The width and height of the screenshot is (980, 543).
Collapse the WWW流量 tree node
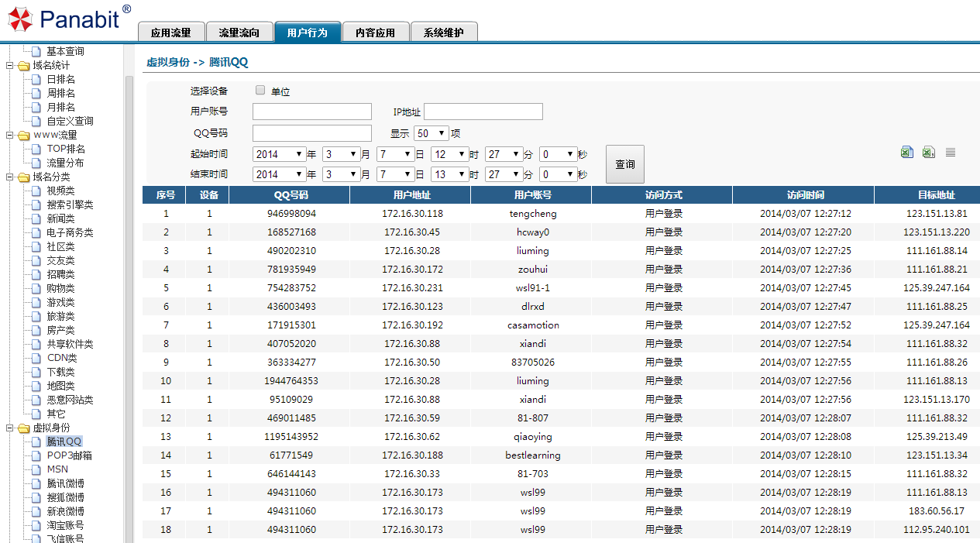click(10, 136)
